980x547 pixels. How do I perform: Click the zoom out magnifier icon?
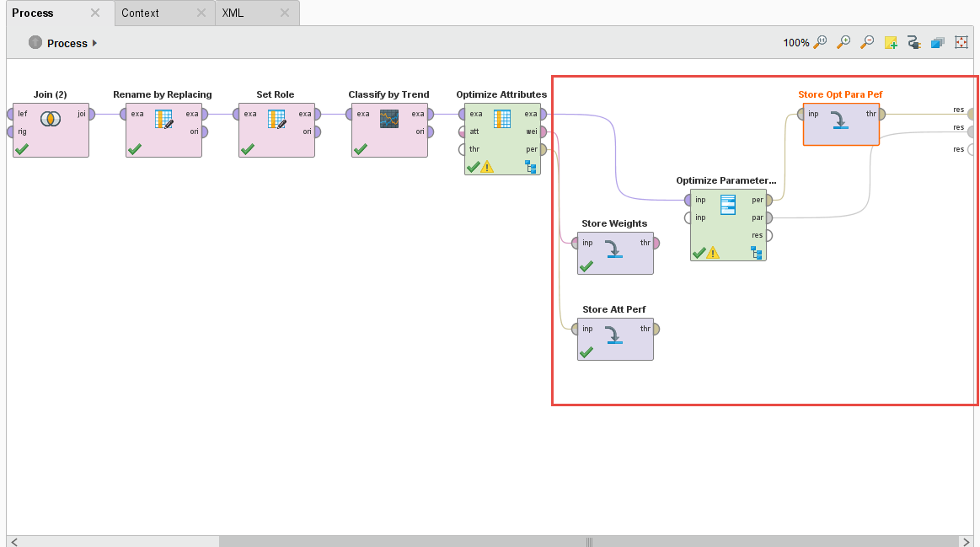coord(867,42)
